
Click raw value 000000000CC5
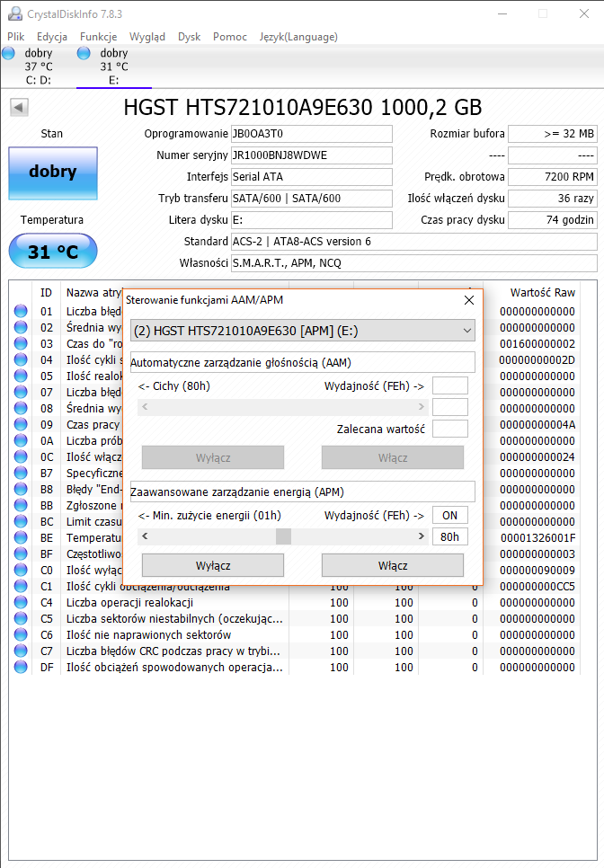click(x=537, y=586)
